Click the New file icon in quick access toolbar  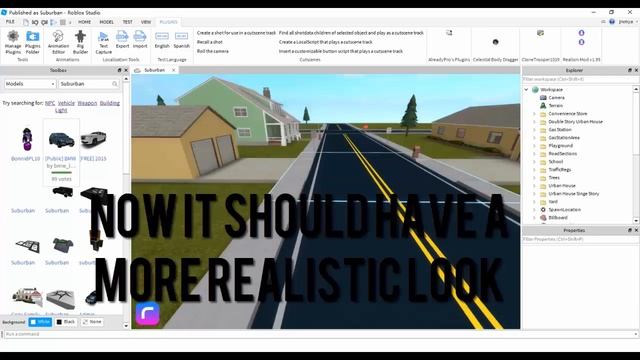pos(26,22)
